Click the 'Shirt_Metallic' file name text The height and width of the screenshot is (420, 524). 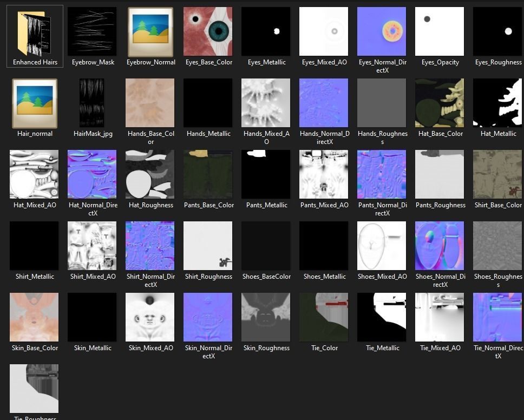click(35, 277)
